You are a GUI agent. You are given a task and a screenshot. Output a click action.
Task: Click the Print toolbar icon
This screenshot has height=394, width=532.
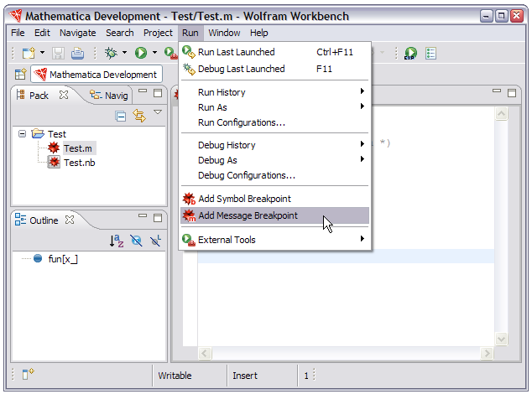[x=78, y=54]
